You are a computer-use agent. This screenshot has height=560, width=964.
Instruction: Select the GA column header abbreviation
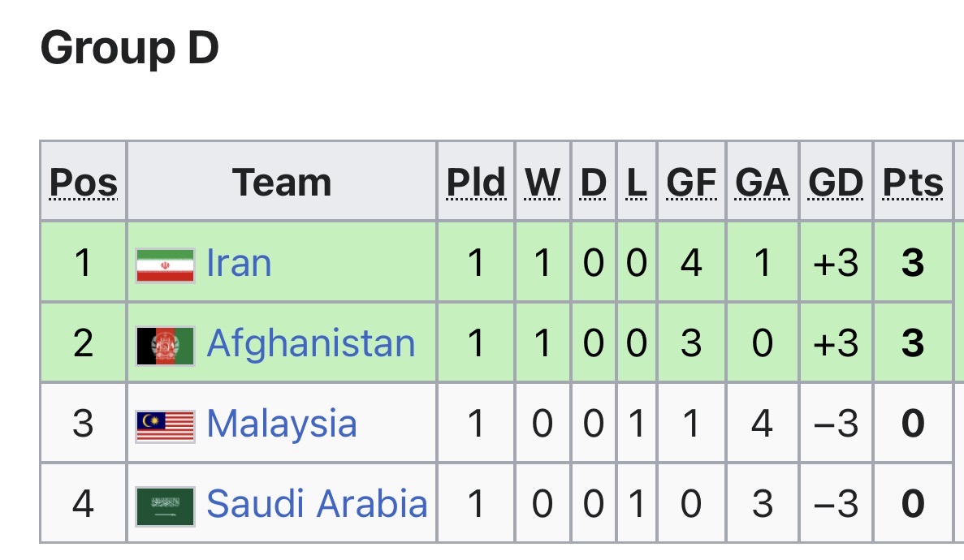pyautogui.click(x=762, y=183)
